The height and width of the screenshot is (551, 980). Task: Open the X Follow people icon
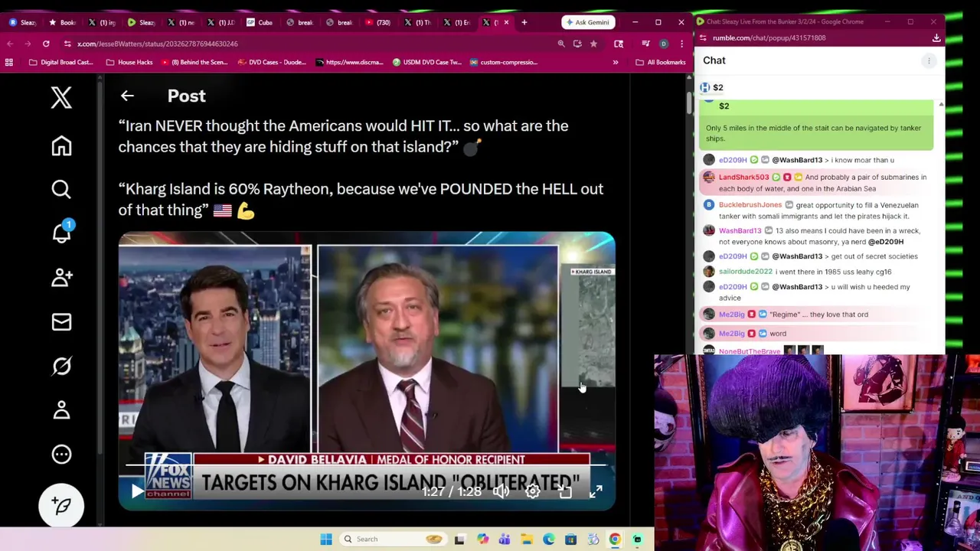point(61,277)
